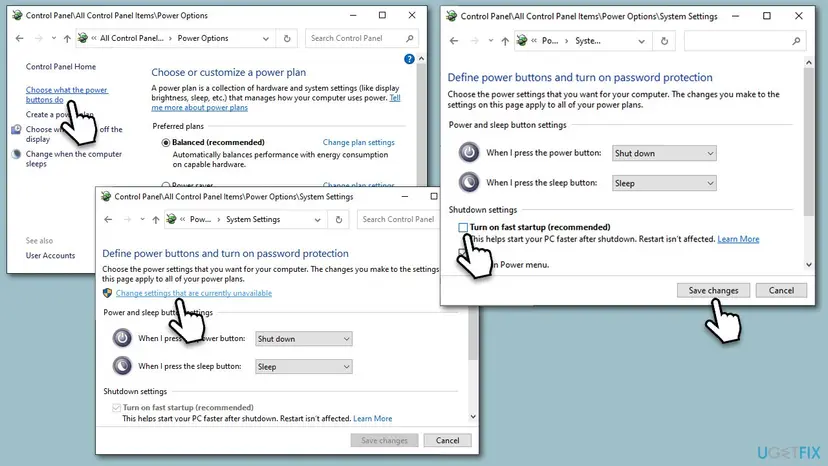Viewport: 828px width, 466px height.
Task: Click Back arrow in Power Options window
Action: [20, 38]
